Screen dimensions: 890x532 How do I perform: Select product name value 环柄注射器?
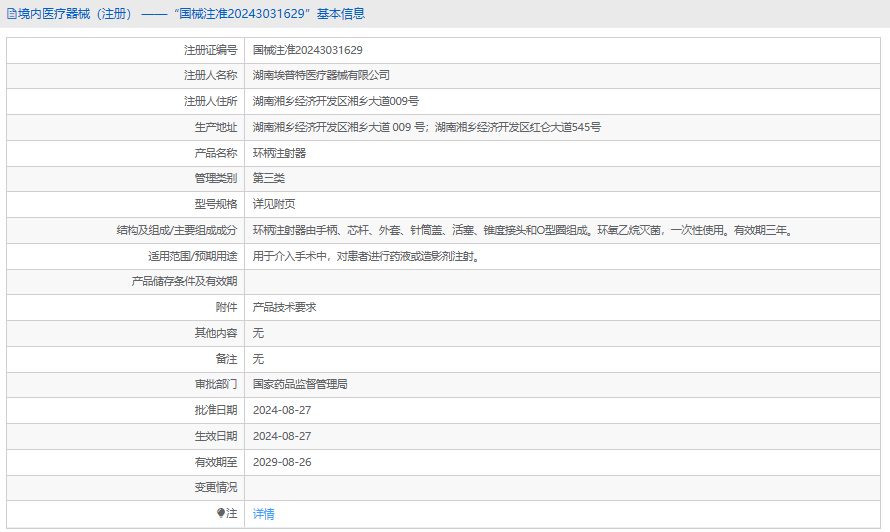coord(279,153)
